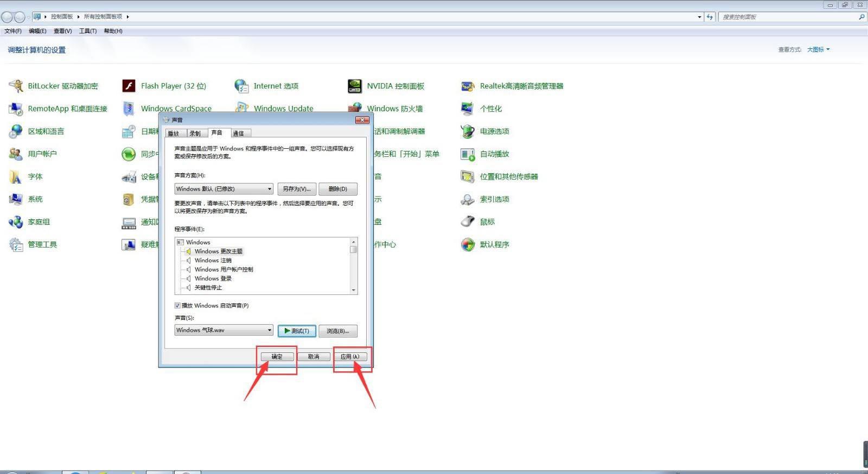Open 自动播放 icon

pyautogui.click(x=468, y=154)
